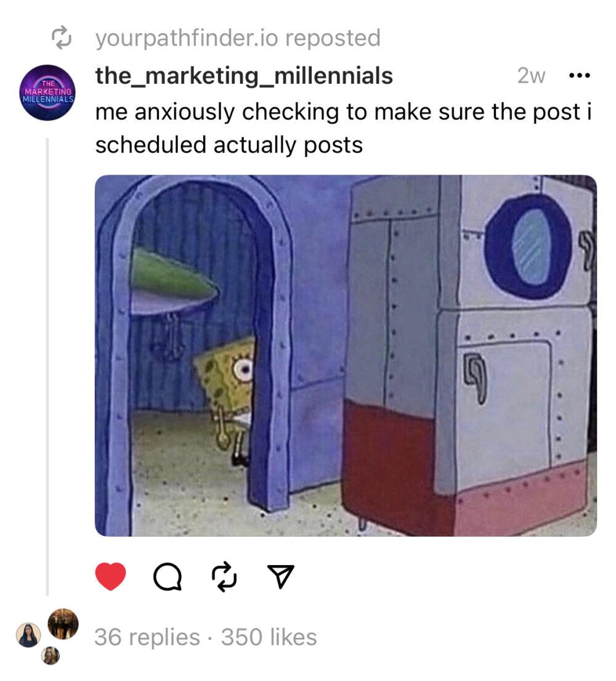This screenshot has width=616, height=681.
Task: Open the_marketing_millennials username
Action: pos(244,76)
